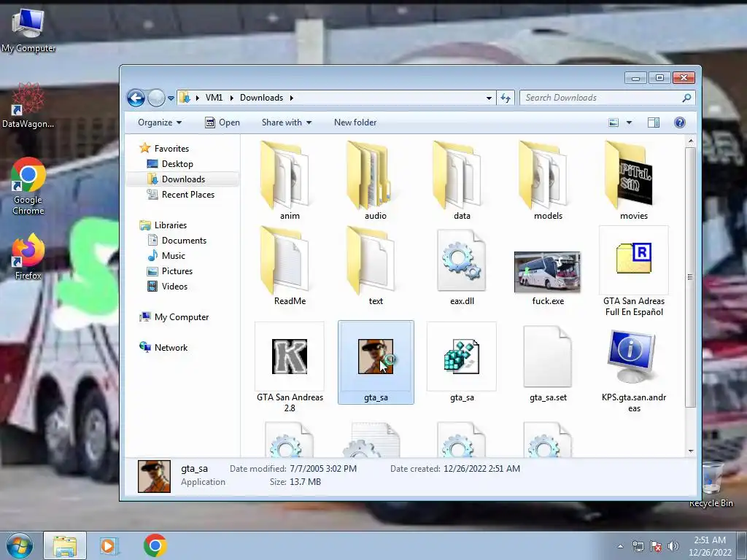Click Chrome icon in the taskbar
Image resolution: width=747 pixels, height=560 pixels.
(155, 545)
